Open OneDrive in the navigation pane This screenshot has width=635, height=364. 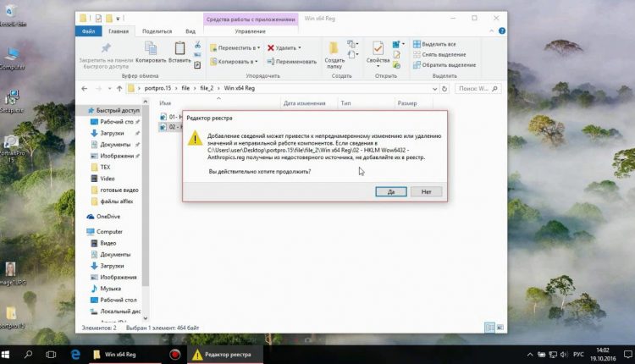(108, 216)
